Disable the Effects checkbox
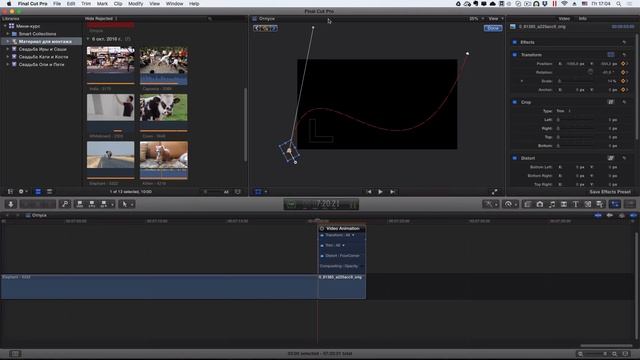This screenshot has width=640, height=360. coord(515,42)
